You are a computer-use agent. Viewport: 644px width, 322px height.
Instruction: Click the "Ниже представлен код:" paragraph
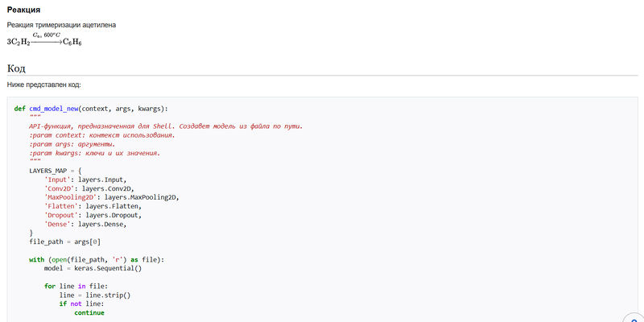click(43, 85)
